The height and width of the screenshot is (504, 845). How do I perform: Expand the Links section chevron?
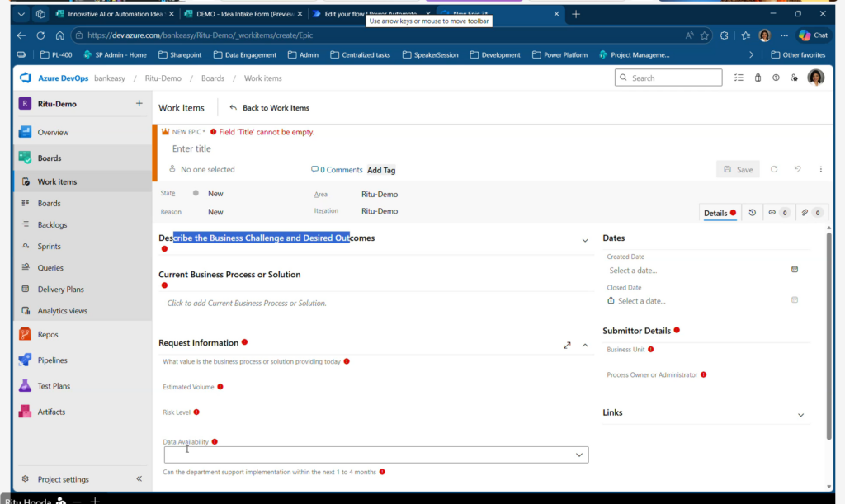pyautogui.click(x=800, y=415)
